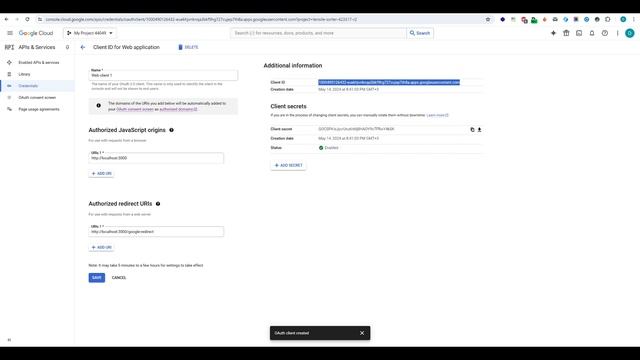
Task: Click the site info icon in address bar
Action: (x=40, y=19)
